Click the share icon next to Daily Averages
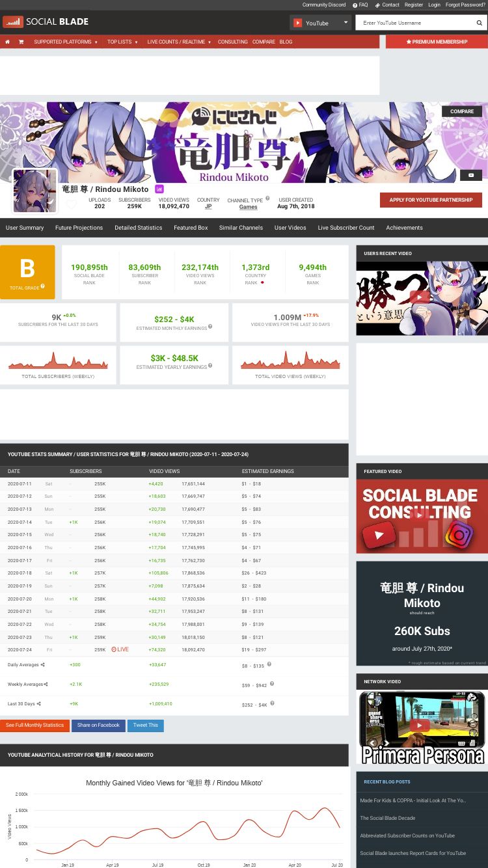The height and width of the screenshot is (868, 488). pyautogui.click(x=43, y=665)
